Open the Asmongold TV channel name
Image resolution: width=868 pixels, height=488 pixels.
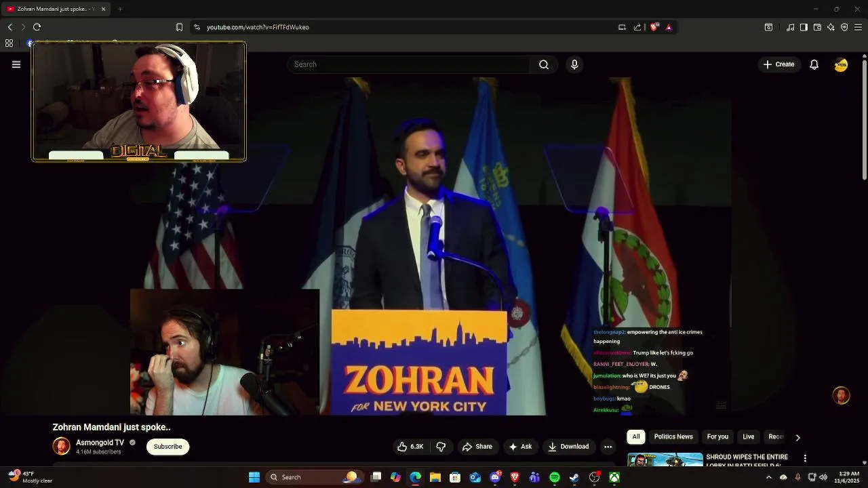tap(100, 443)
